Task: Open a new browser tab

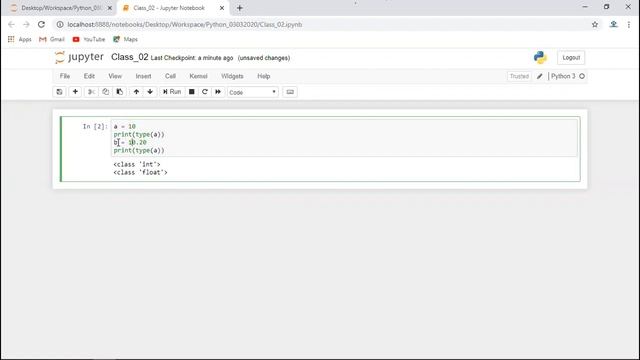Action: coord(240,8)
